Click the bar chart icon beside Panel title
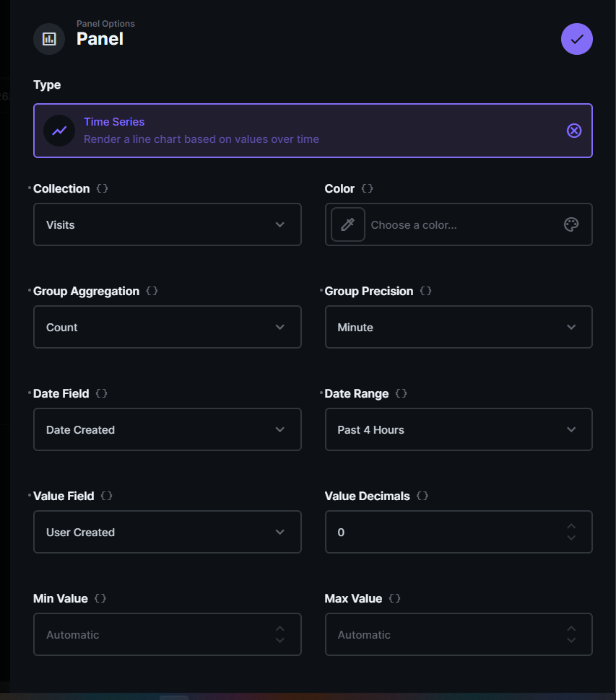The image size is (616, 700). pos(48,39)
